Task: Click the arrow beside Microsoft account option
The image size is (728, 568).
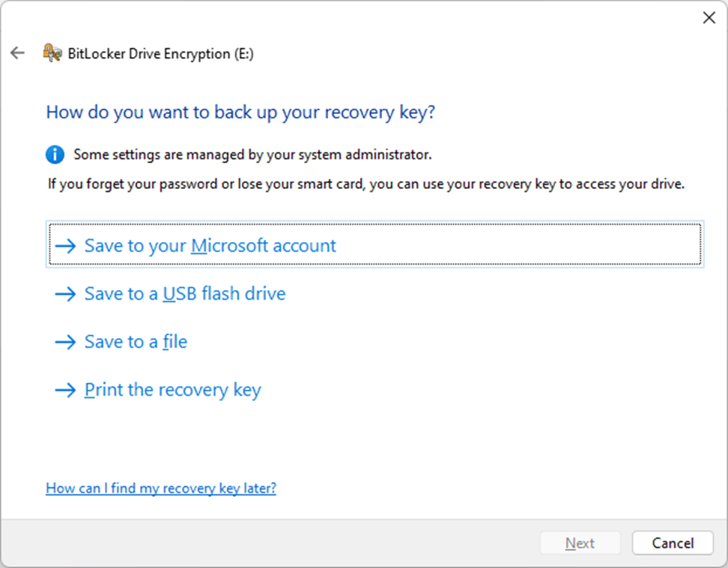Action: pyautogui.click(x=66, y=246)
